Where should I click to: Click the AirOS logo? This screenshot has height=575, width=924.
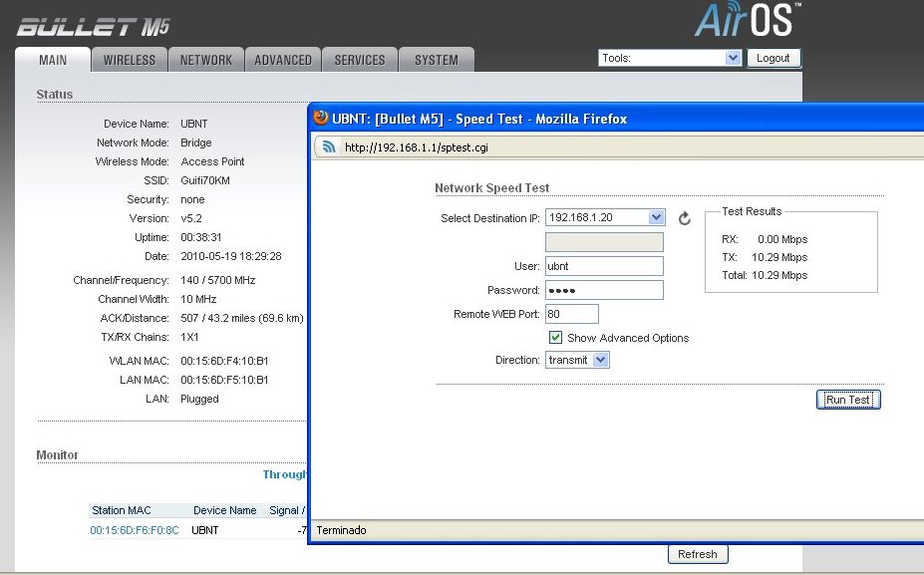pyautogui.click(x=747, y=20)
